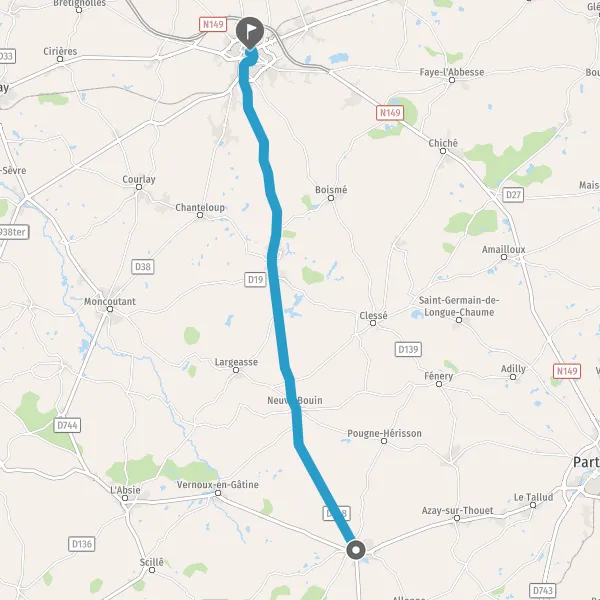Select Vernoux-en-Gâtine on the map
Image resolution: width=600 pixels, height=600 pixels.
[217, 485]
